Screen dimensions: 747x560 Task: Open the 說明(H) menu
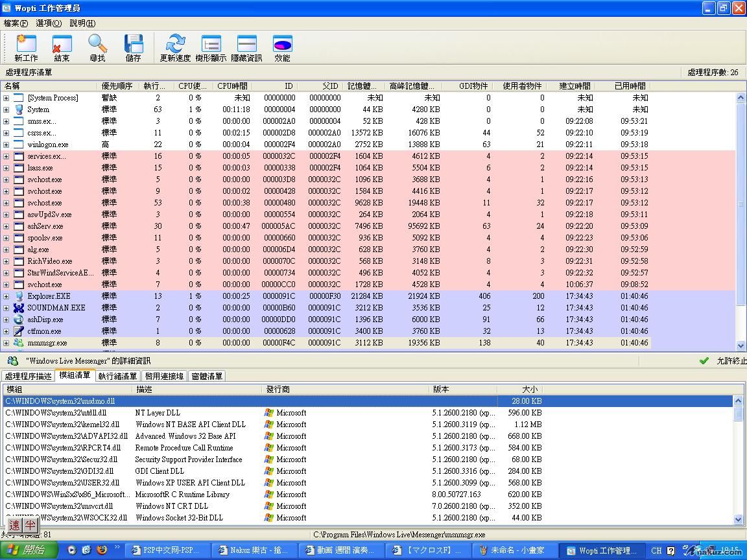(82, 23)
